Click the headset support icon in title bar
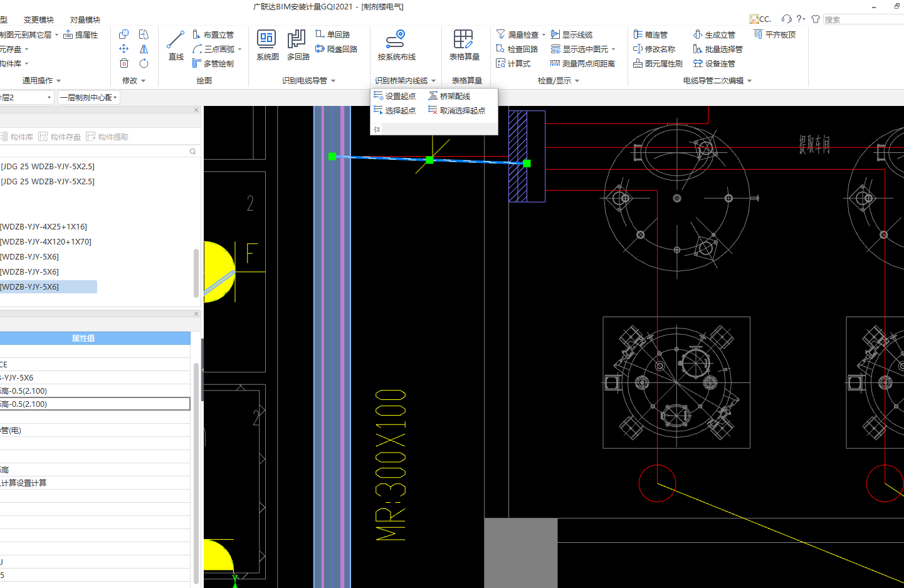Screen dimensions: 904x588 [x=787, y=19]
